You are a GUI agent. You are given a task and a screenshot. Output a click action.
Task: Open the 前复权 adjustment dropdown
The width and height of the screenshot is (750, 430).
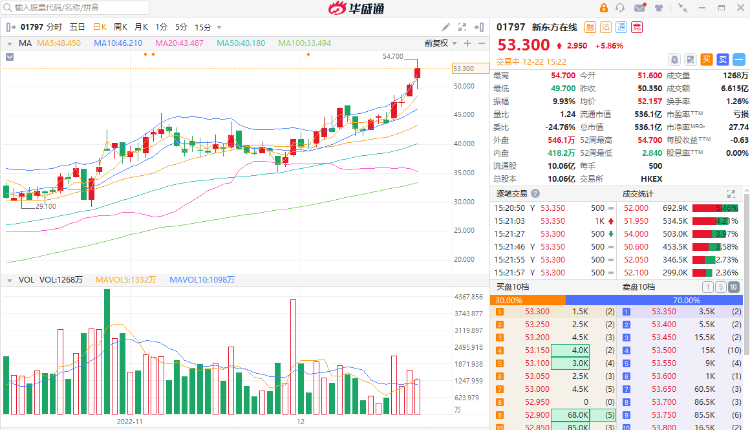coord(438,43)
